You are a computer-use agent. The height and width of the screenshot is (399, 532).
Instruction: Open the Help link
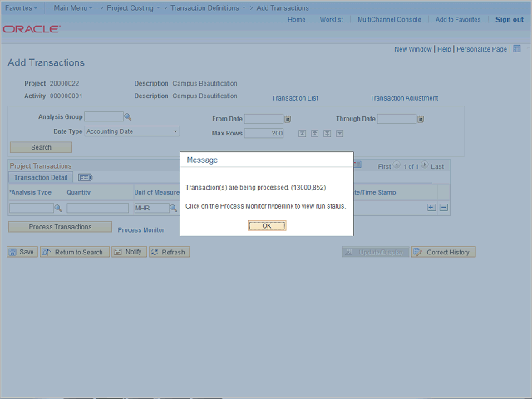(444, 49)
